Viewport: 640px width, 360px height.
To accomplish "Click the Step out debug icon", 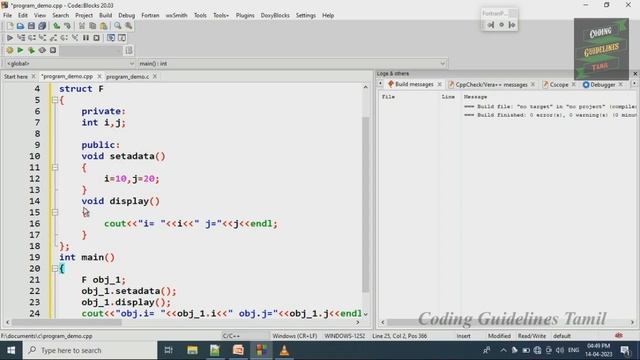I will point(53,38).
